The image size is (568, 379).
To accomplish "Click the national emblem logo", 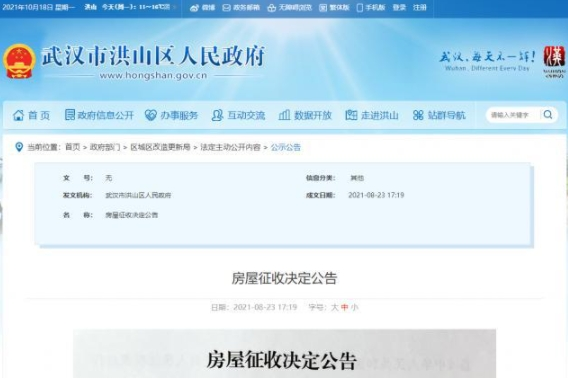I will [20, 61].
